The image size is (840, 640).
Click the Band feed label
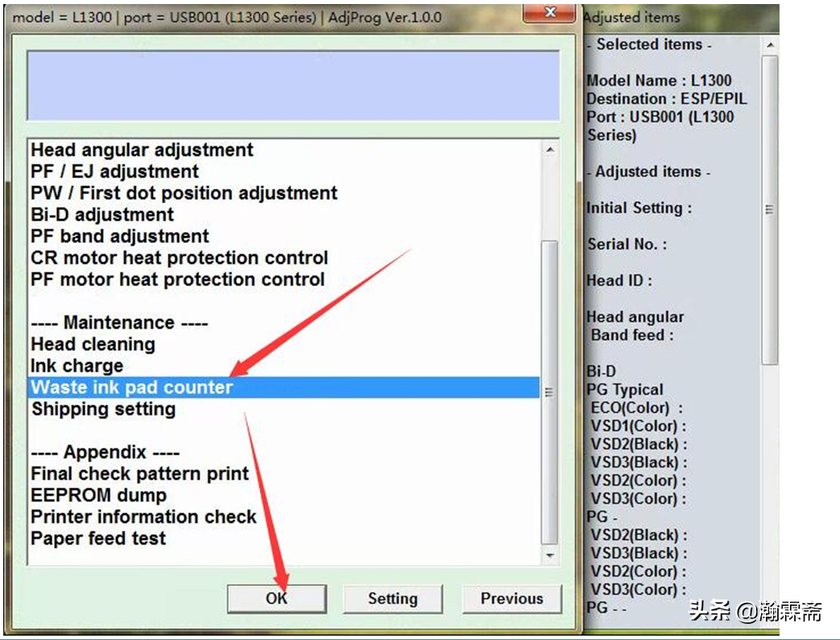click(x=632, y=335)
